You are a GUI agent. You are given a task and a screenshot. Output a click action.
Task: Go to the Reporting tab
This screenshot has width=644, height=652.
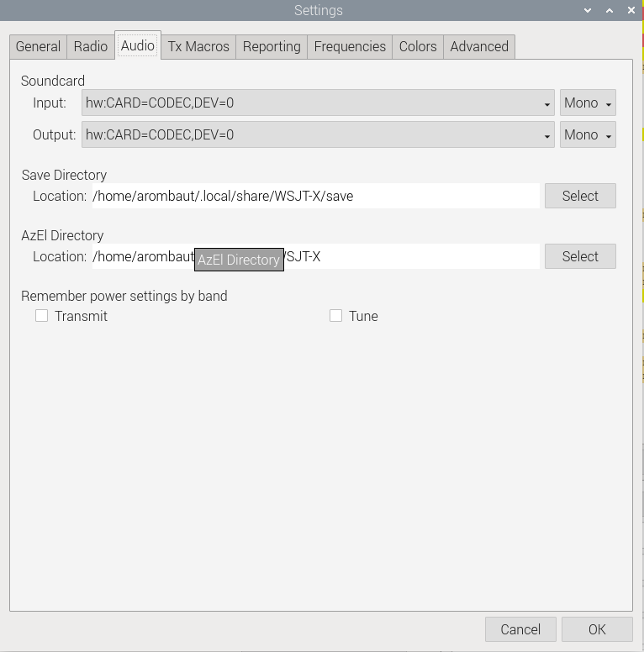pyautogui.click(x=272, y=46)
